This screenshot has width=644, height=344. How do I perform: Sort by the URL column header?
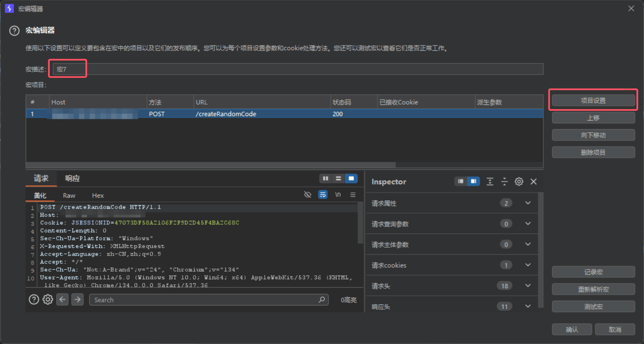point(262,102)
